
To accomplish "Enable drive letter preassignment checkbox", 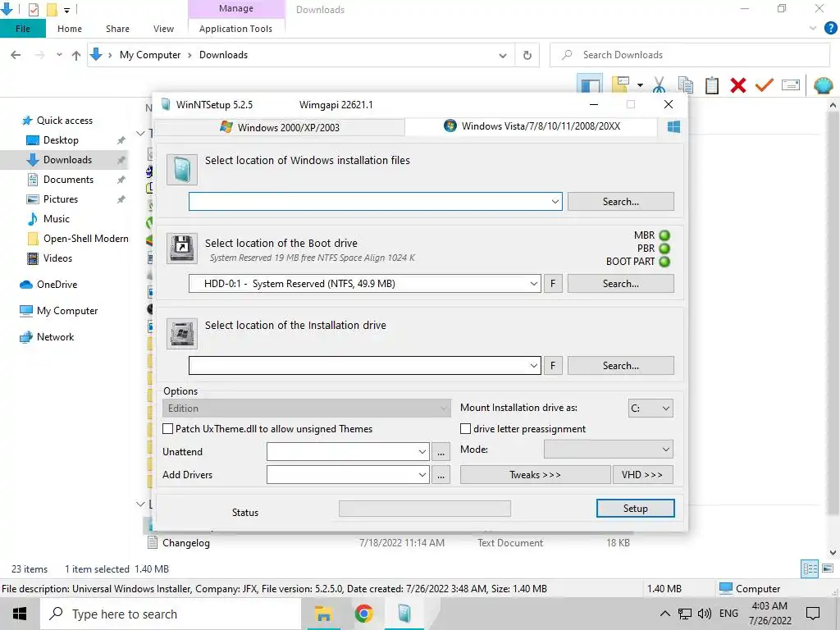I will (466, 428).
